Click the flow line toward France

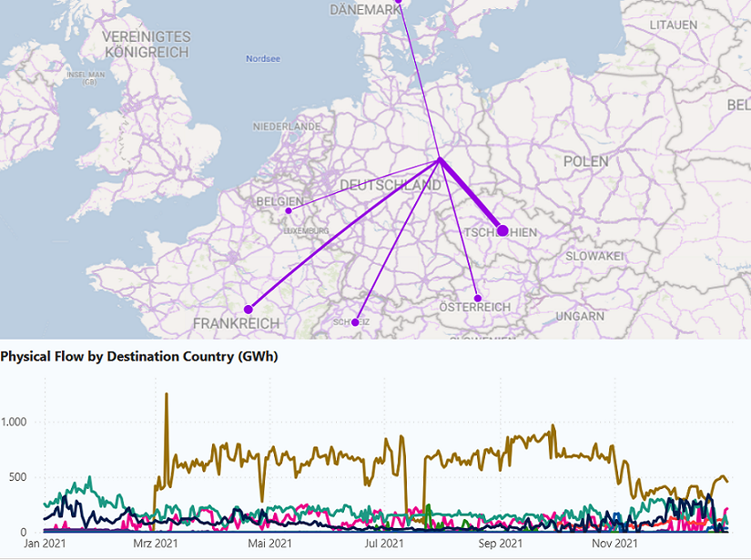tap(346, 233)
